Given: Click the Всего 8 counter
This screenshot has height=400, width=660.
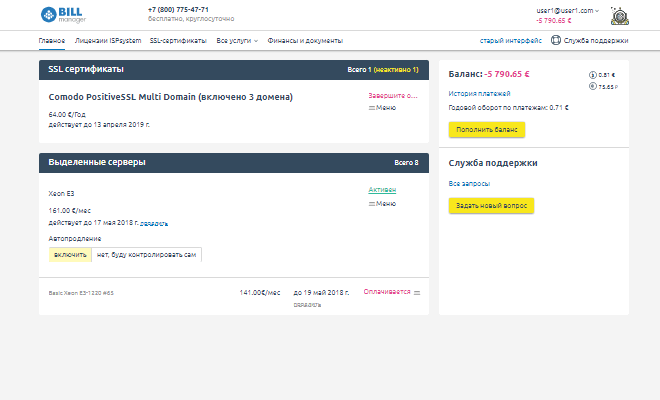Looking at the screenshot, I should 406,163.
